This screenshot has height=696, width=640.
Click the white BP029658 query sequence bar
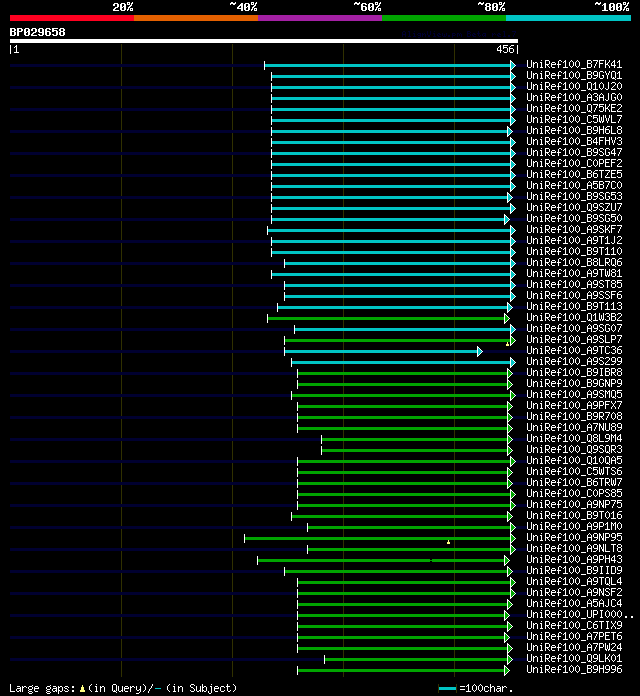click(x=264, y=41)
